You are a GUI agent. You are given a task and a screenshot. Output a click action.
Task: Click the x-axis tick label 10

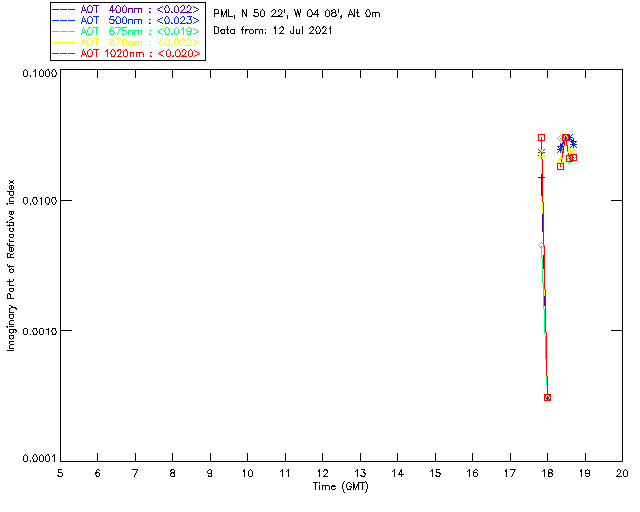pyautogui.click(x=247, y=473)
